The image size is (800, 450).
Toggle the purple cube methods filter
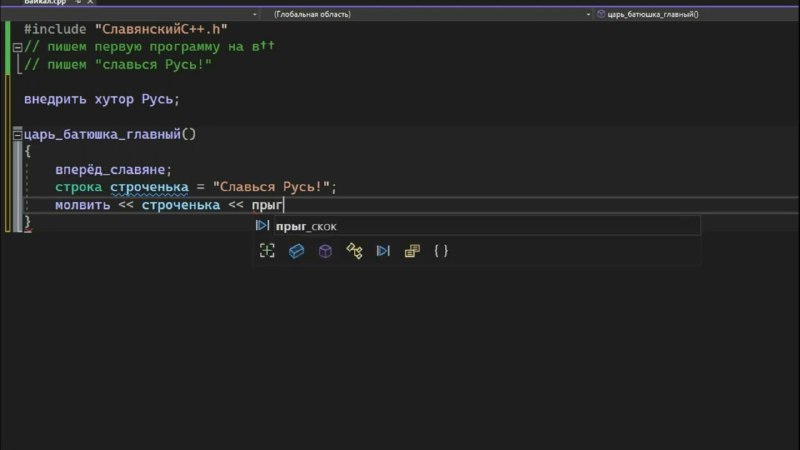point(325,251)
